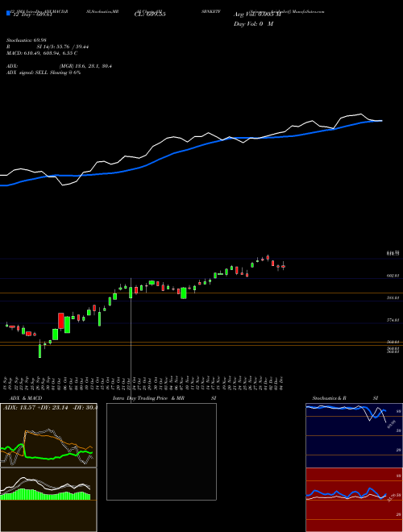Click the blue Stochastics chart panel
The width and height of the screenshot is (403, 532).
[x=354, y=435]
